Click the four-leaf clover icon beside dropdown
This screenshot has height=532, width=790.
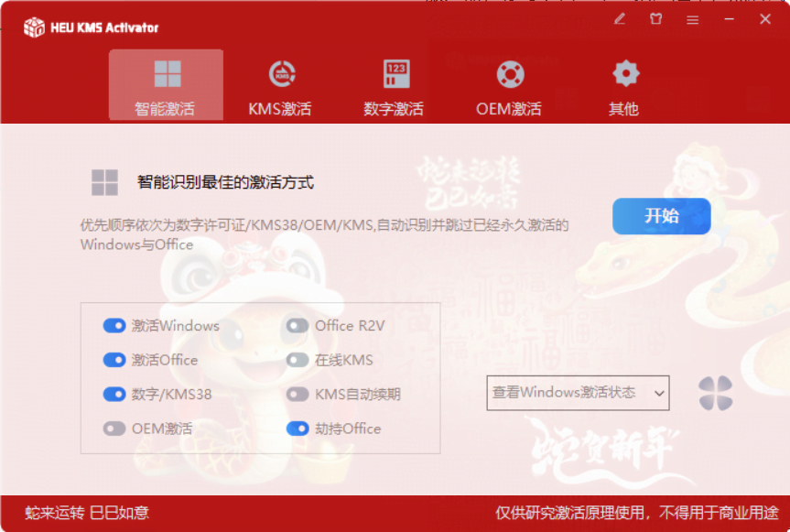point(716,393)
